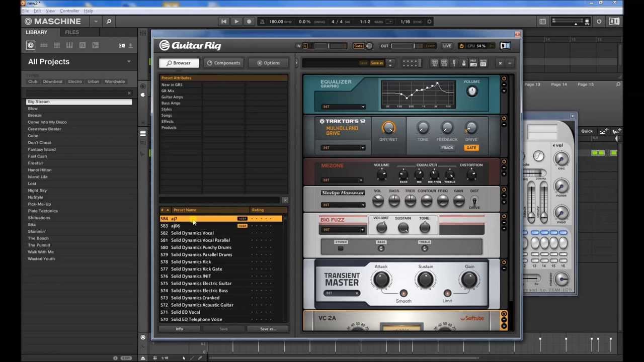Open the Big Fuzz preset dropdown
This screenshot has width=644, height=362.
click(343, 230)
